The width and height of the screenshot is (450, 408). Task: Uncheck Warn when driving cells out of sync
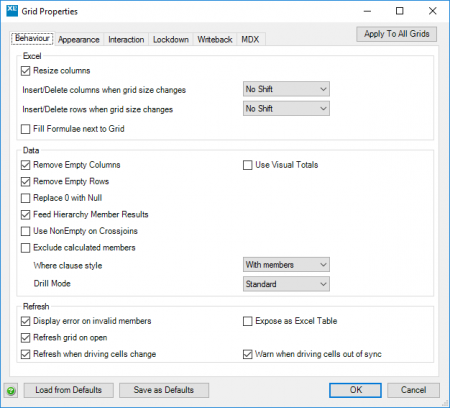[247, 354]
